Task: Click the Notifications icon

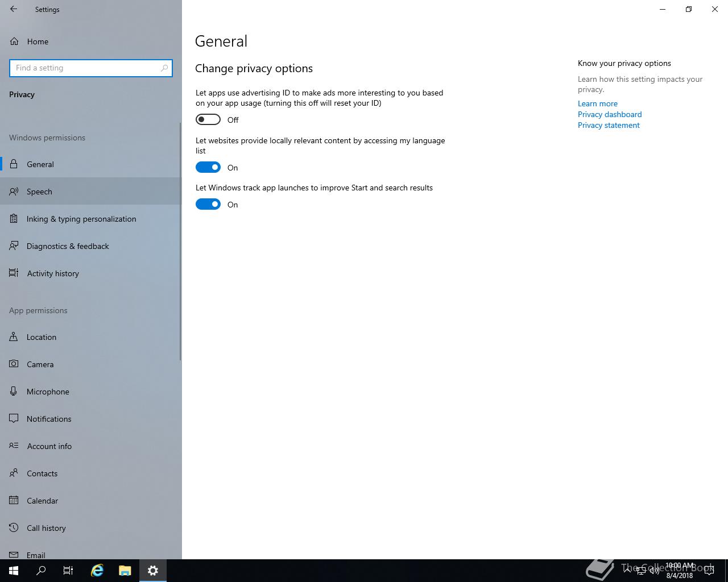Action: [x=14, y=419]
